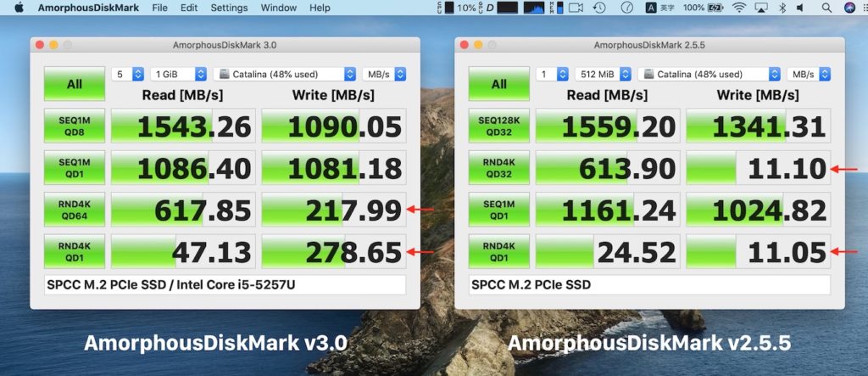Screen dimensions: 868x376
Task: Start the RND4K QD64 test
Action: 75,210
